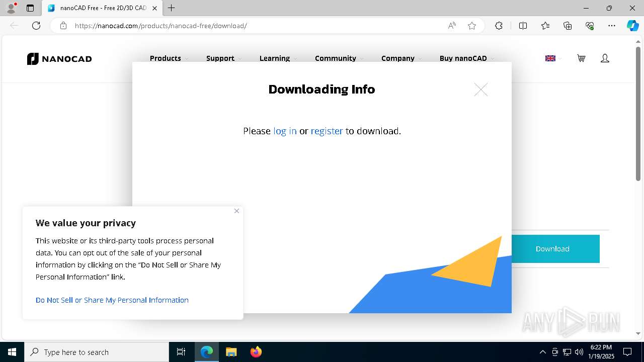Open the Support menu
Viewport: 644px width, 362px height.
coord(220,58)
